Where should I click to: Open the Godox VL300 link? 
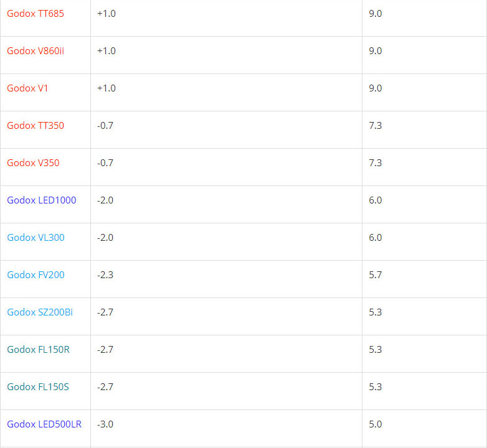(35, 238)
